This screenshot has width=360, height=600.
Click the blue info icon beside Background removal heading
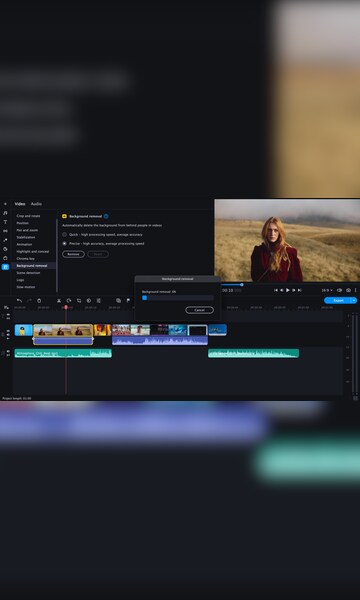(x=106, y=216)
